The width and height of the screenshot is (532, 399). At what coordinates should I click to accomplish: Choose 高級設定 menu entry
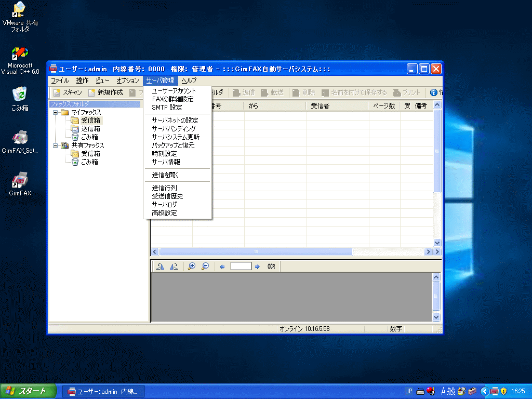(178, 212)
